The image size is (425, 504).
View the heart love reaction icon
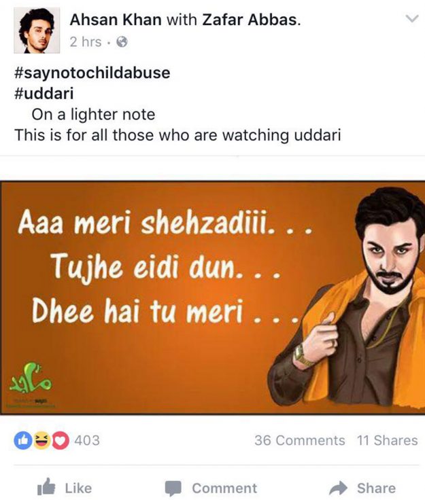pos(60,440)
